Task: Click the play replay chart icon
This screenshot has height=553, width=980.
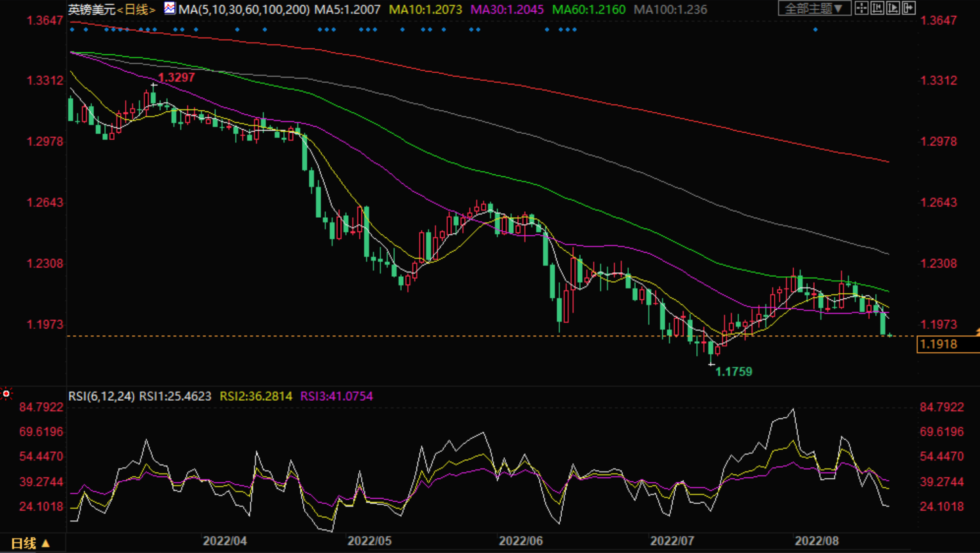Action: tap(893, 8)
